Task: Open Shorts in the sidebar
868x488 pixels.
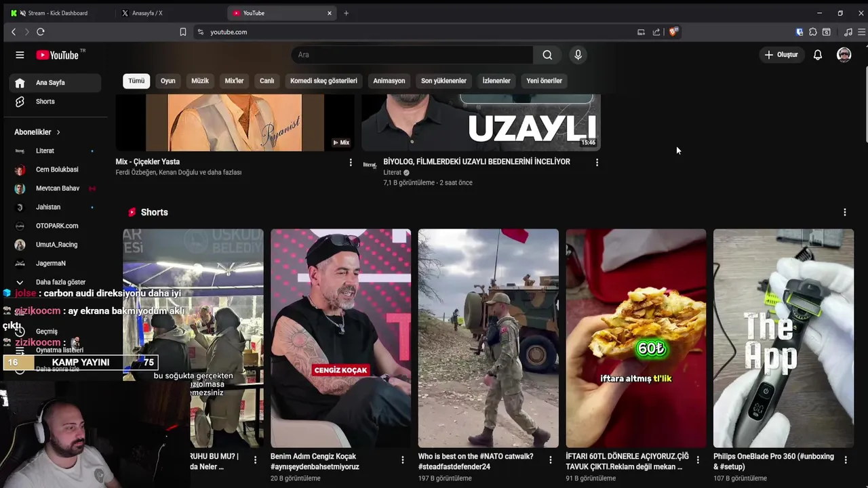Action: [56, 102]
